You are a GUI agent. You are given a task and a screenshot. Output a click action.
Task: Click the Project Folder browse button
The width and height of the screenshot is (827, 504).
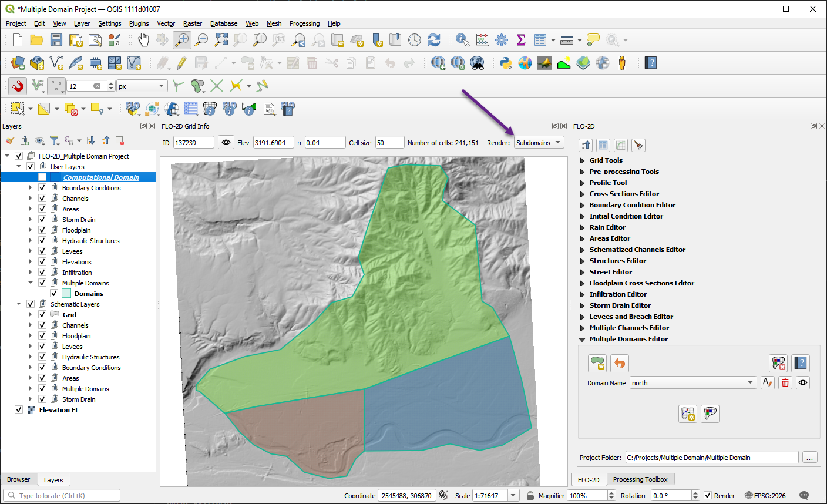(x=809, y=458)
